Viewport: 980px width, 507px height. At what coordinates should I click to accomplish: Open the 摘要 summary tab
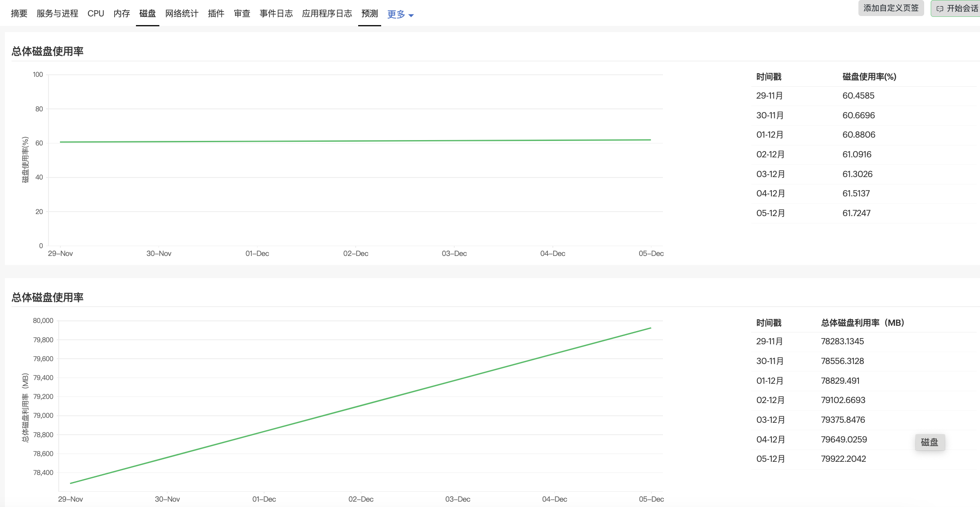click(x=19, y=14)
